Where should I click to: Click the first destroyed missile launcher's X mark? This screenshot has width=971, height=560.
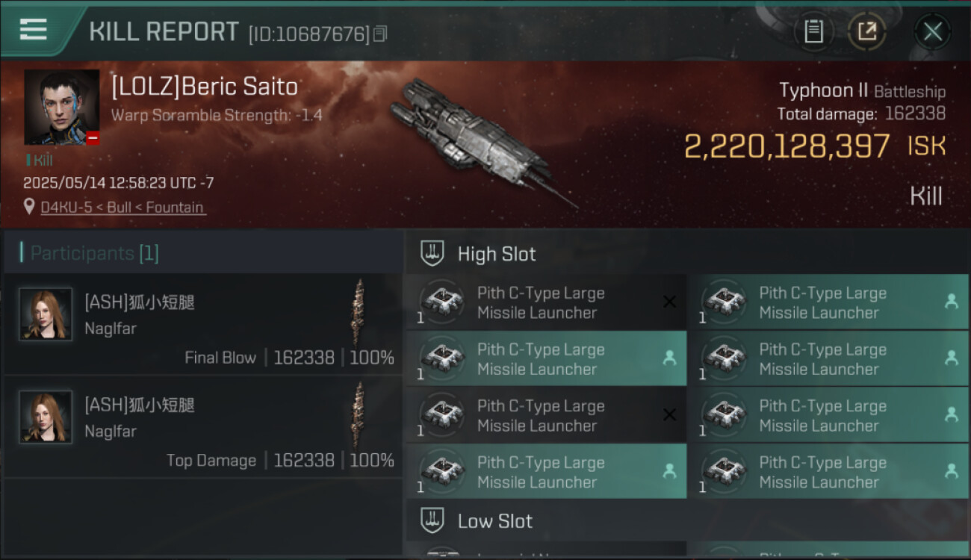(x=669, y=302)
